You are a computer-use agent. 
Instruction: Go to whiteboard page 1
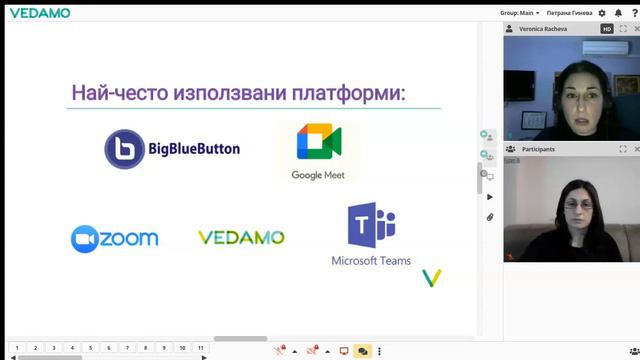tap(17, 348)
